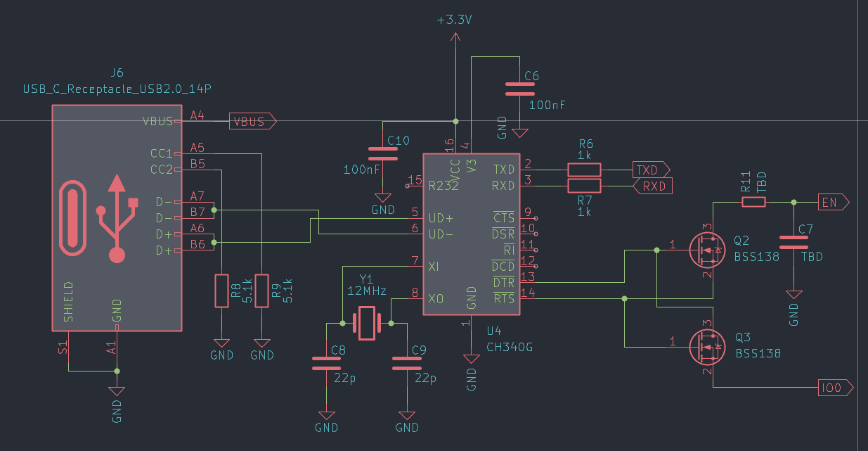Select resistor R7 on the RXD line
This screenshot has width=868, height=451.
[584, 186]
